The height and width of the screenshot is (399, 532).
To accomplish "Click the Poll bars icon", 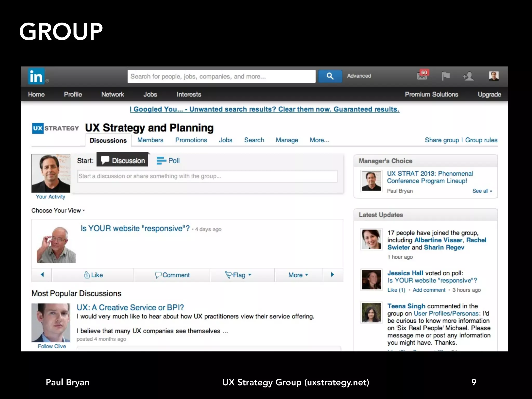I will point(161,161).
